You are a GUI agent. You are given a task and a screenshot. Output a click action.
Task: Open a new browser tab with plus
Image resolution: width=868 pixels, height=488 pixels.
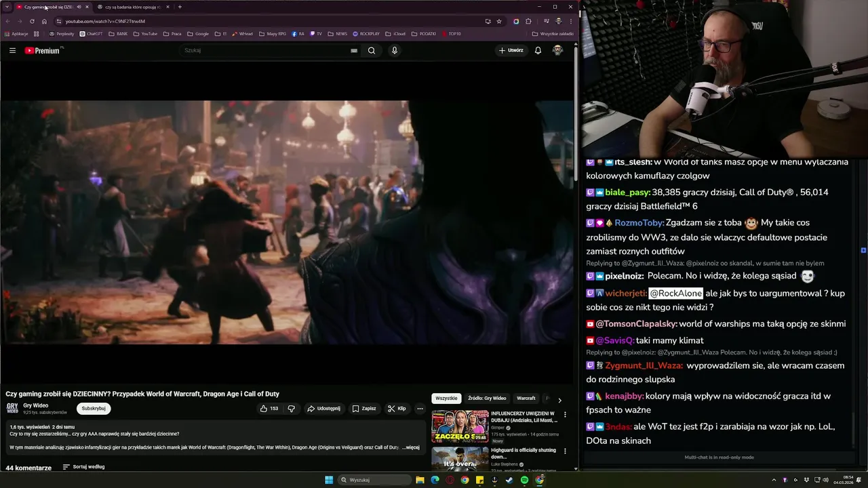coord(180,7)
